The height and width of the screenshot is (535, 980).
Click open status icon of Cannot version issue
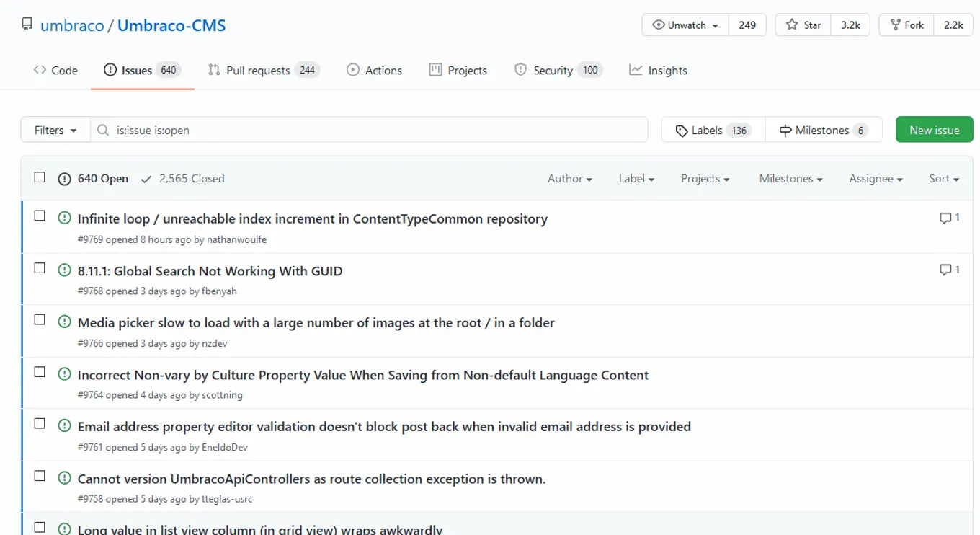coord(65,477)
